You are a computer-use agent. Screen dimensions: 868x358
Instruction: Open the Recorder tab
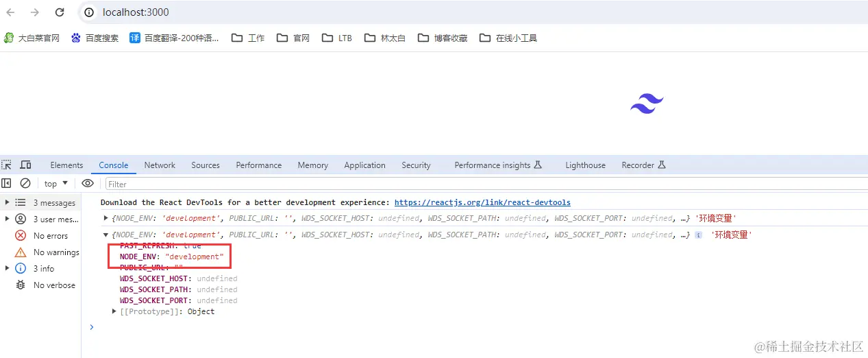tap(643, 165)
